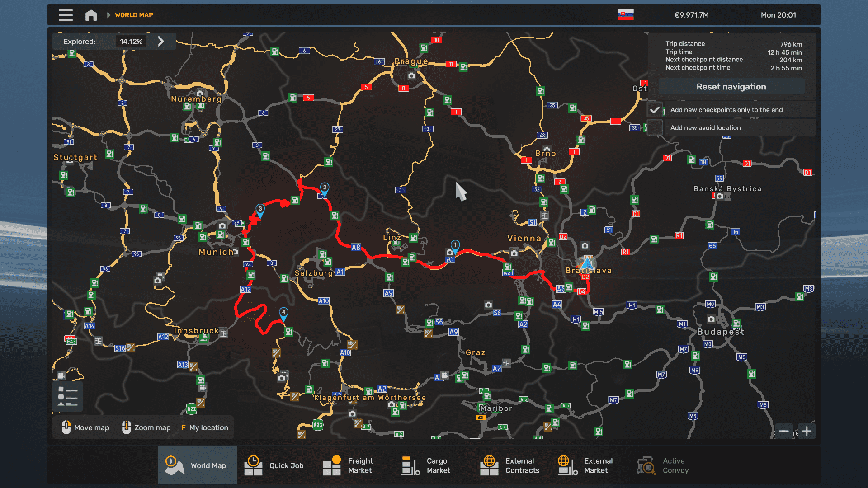Image resolution: width=868 pixels, height=488 pixels.
Task: Open the hamburger main menu
Action: pos(66,15)
